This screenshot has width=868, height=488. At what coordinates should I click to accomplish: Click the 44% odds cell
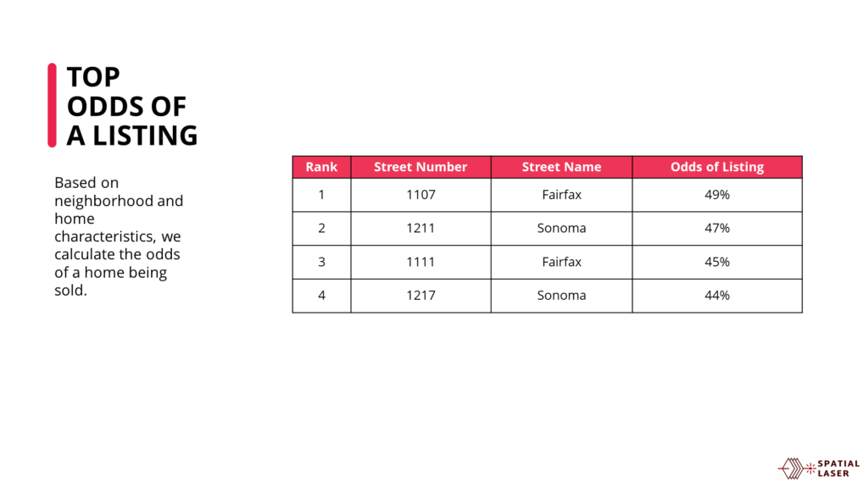pos(717,296)
